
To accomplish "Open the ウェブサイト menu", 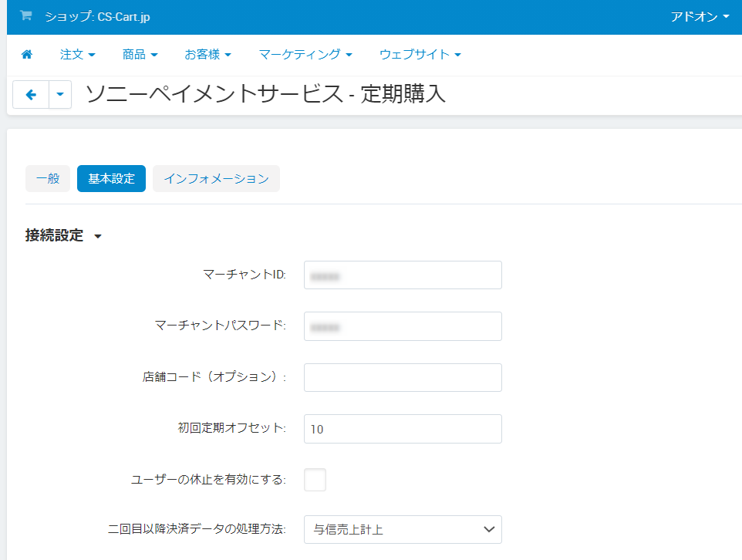I will tap(420, 55).
